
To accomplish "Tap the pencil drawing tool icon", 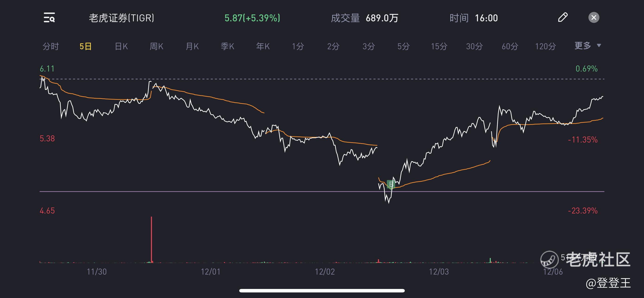I will click(563, 17).
